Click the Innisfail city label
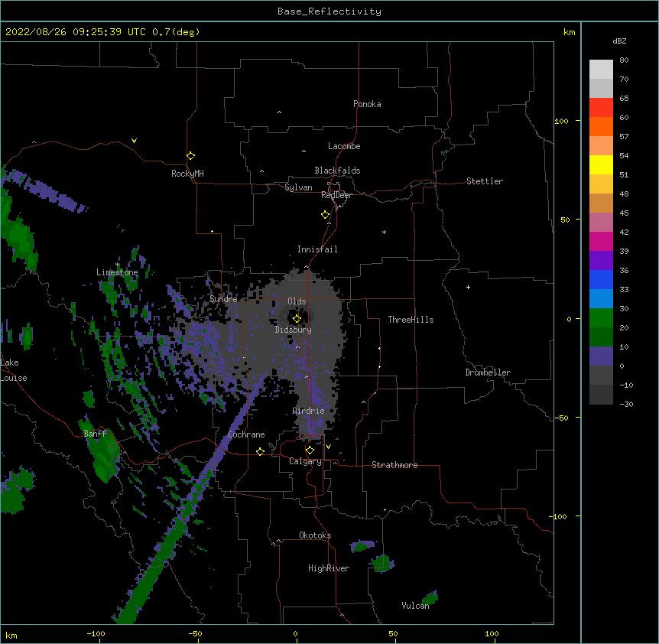 pos(317,249)
